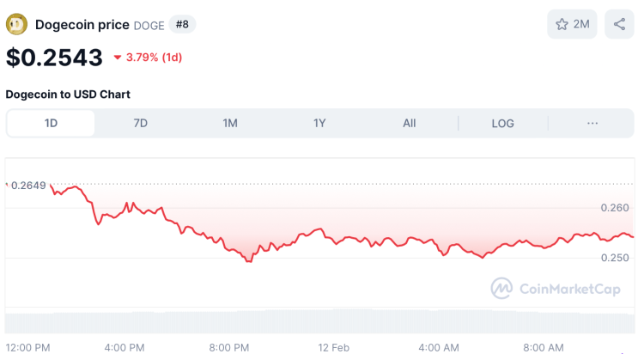Display the All time chart range
Image resolution: width=644 pixels, height=354 pixels.
410,123
